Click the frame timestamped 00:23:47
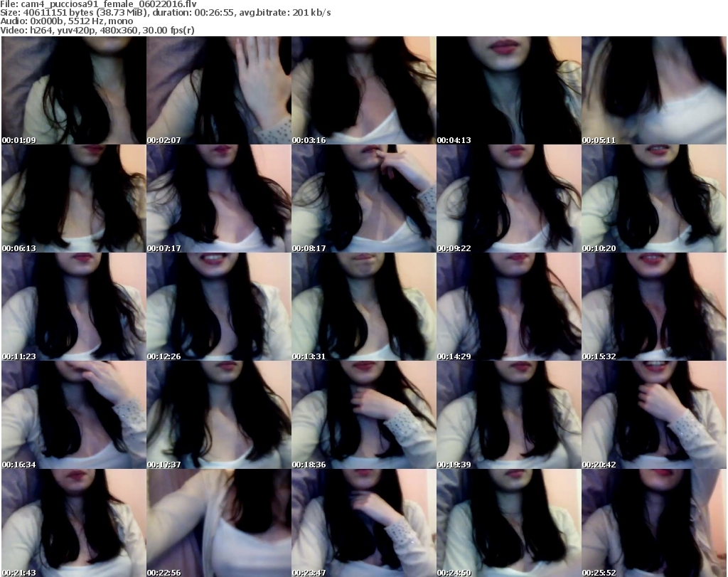Screen dimensions: 728x577 point(364,523)
